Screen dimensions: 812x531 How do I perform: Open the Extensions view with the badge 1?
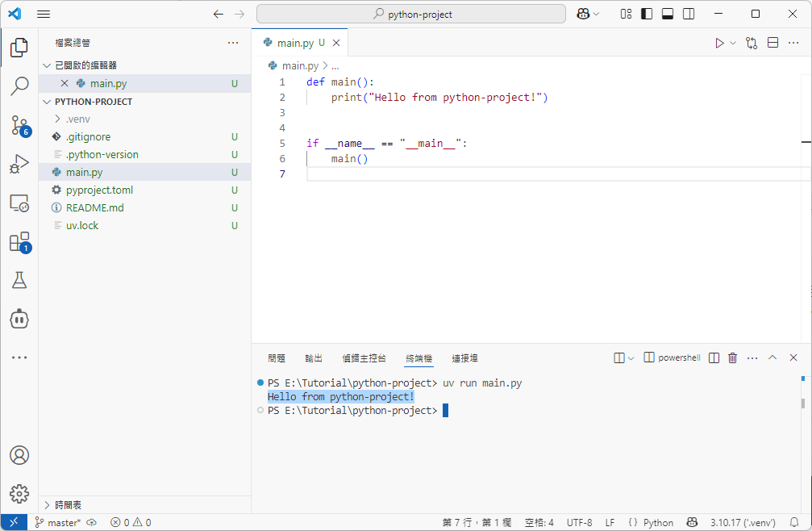pyautogui.click(x=19, y=241)
